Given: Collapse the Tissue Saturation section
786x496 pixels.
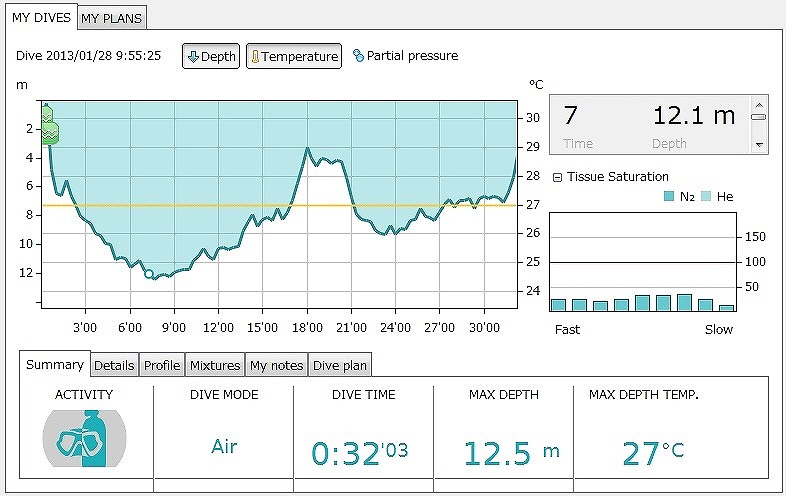Looking at the screenshot, I should [557, 177].
